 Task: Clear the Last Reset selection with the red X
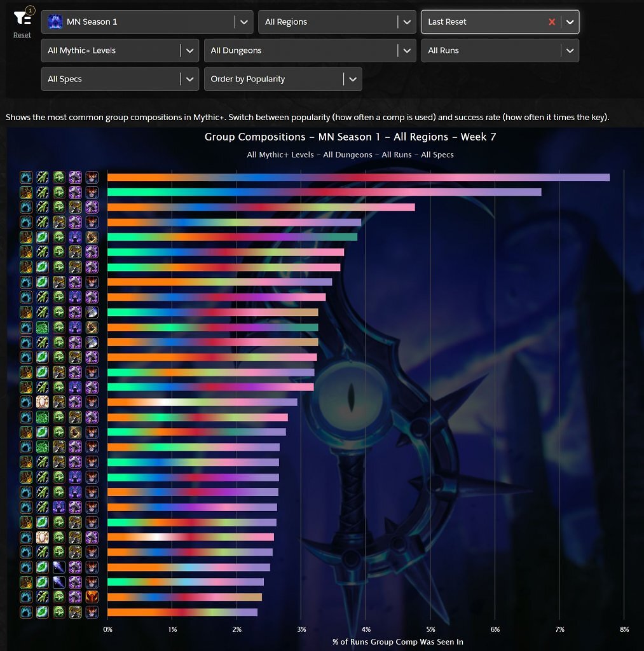(x=552, y=22)
